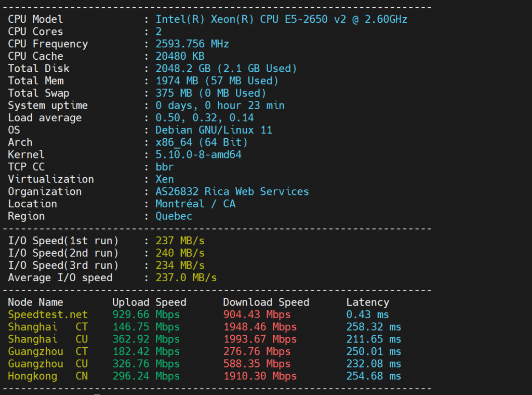The image size is (532, 395).
Task: Click the 3rd run I/O speed 234 MB/s
Action: [180, 266]
